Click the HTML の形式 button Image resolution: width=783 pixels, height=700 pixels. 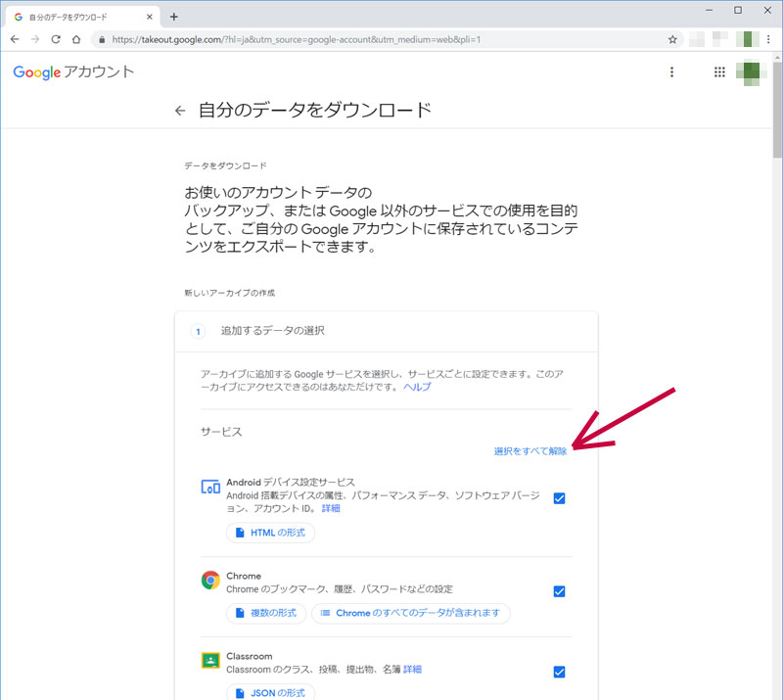point(270,533)
